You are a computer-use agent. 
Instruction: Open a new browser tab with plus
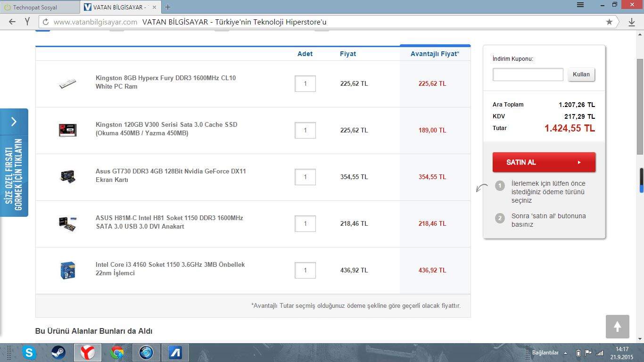click(x=168, y=7)
